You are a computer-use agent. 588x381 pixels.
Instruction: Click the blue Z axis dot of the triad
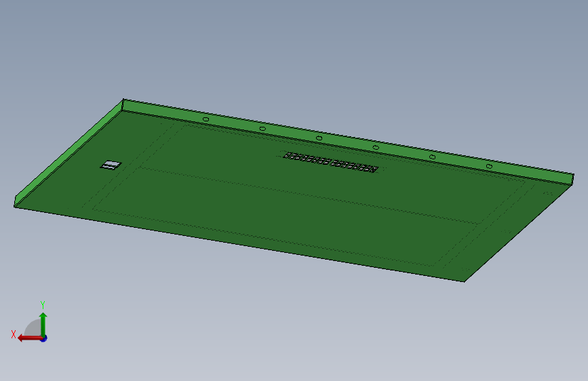pyautogui.click(x=44, y=338)
